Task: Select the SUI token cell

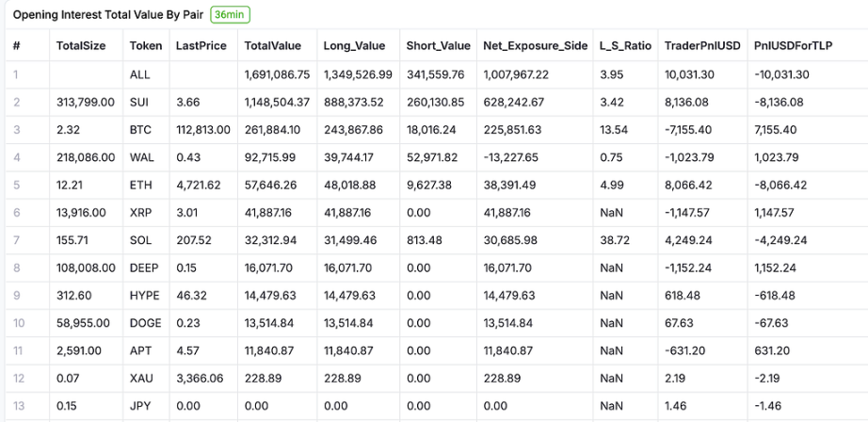Action: 139,102
